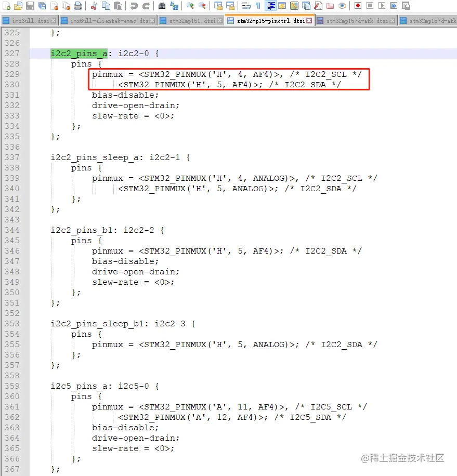
Task: Click drive-open-drain on line 332
Action: (135, 105)
